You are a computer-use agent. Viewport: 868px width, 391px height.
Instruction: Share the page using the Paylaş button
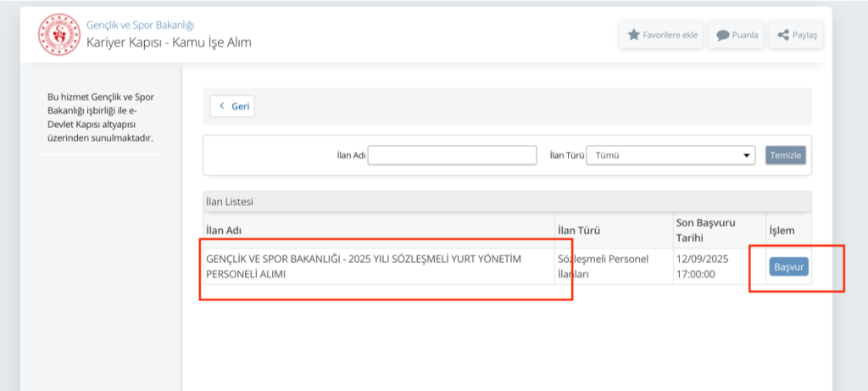coord(796,36)
